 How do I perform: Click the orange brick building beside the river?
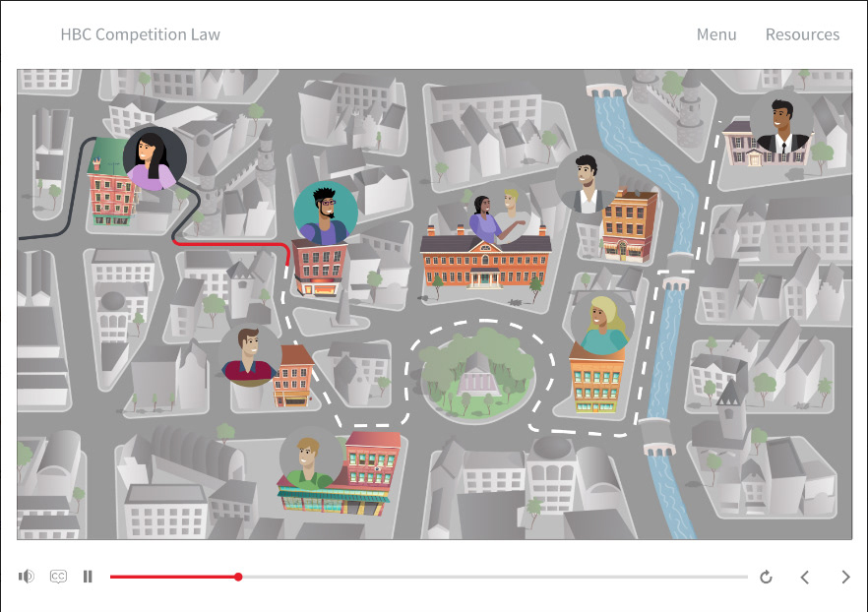629,225
